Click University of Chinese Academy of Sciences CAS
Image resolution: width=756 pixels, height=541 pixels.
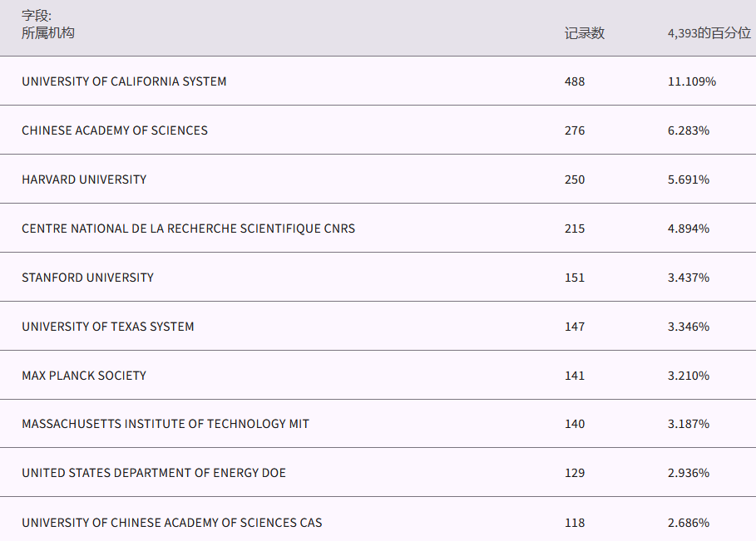click(172, 523)
